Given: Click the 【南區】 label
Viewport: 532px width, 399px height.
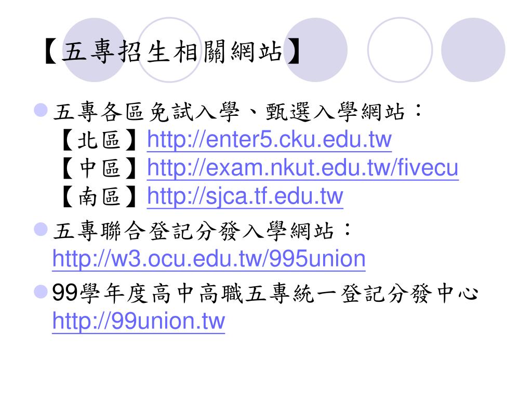Looking at the screenshot, I should pos(99,197).
